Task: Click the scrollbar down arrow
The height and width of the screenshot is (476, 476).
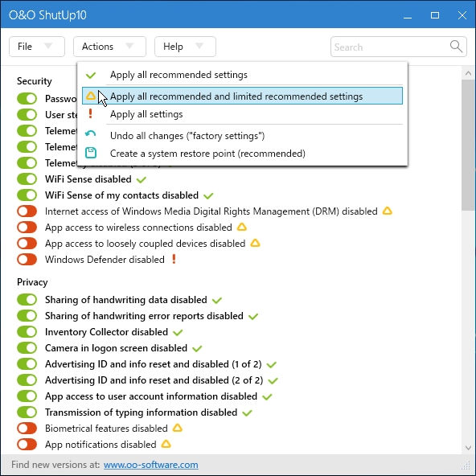Action: coord(468,448)
